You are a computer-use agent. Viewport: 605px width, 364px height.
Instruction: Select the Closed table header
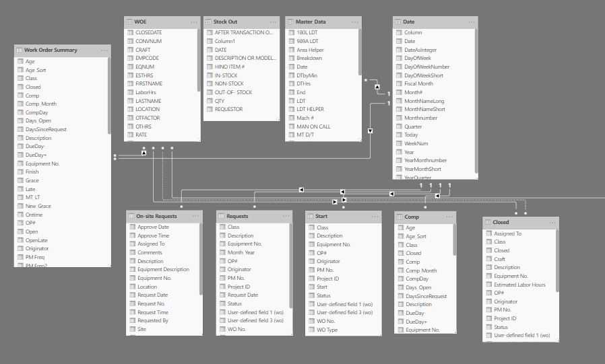(521, 222)
